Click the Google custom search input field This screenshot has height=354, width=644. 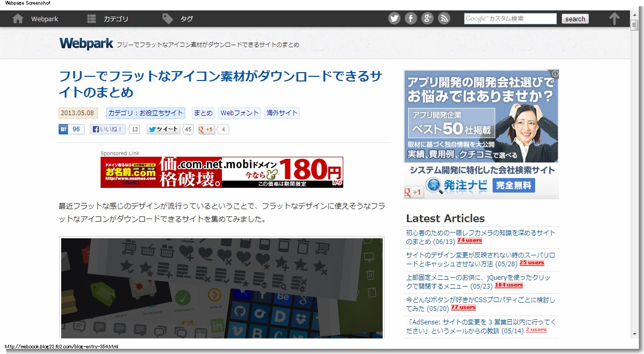510,19
